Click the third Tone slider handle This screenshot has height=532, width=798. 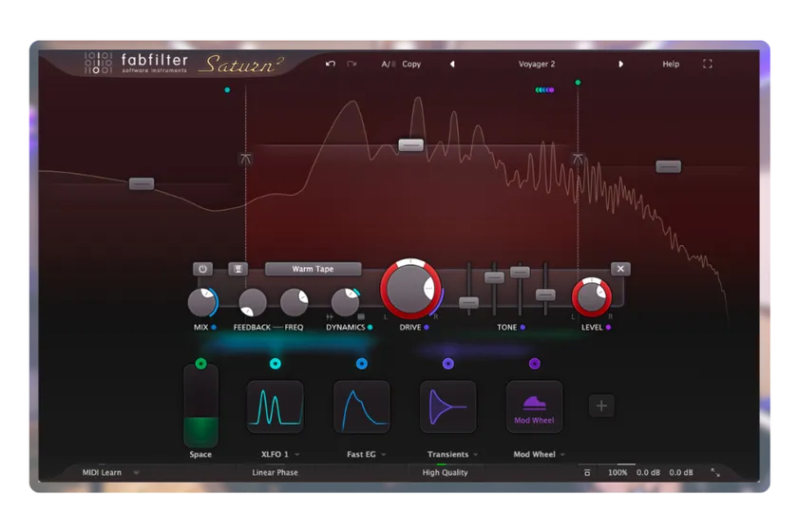pyautogui.click(x=520, y=273)
